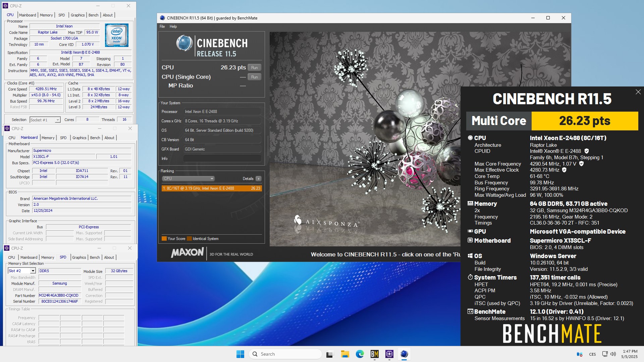This screenshot has width=644, height=362.
Task: Click the GPU icon in BenchMate panel
Action: point(470,231)
